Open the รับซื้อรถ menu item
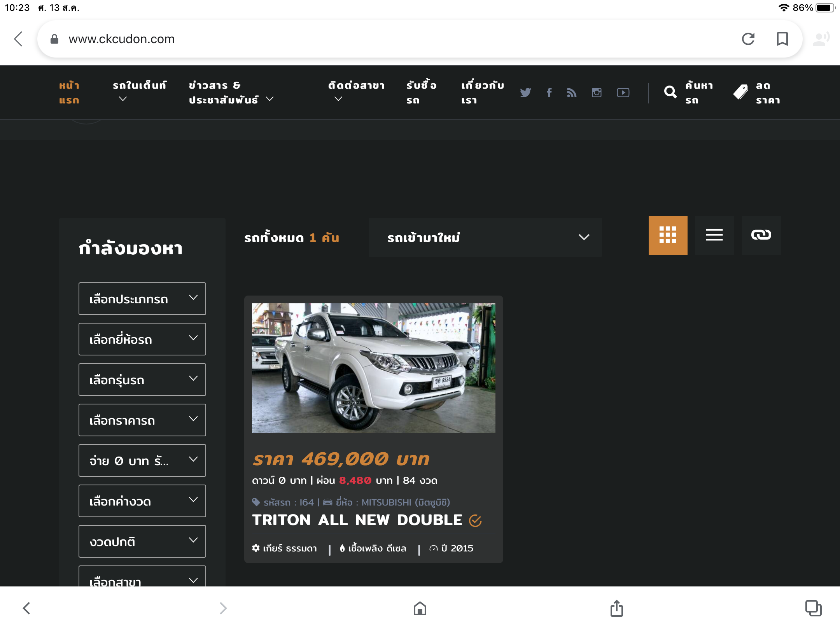 click(421, 93)
